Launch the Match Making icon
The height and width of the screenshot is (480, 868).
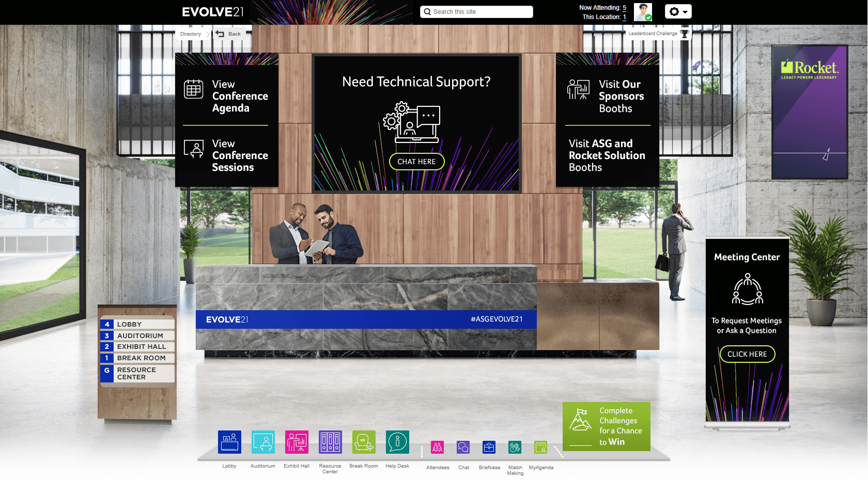click(515, 447)
